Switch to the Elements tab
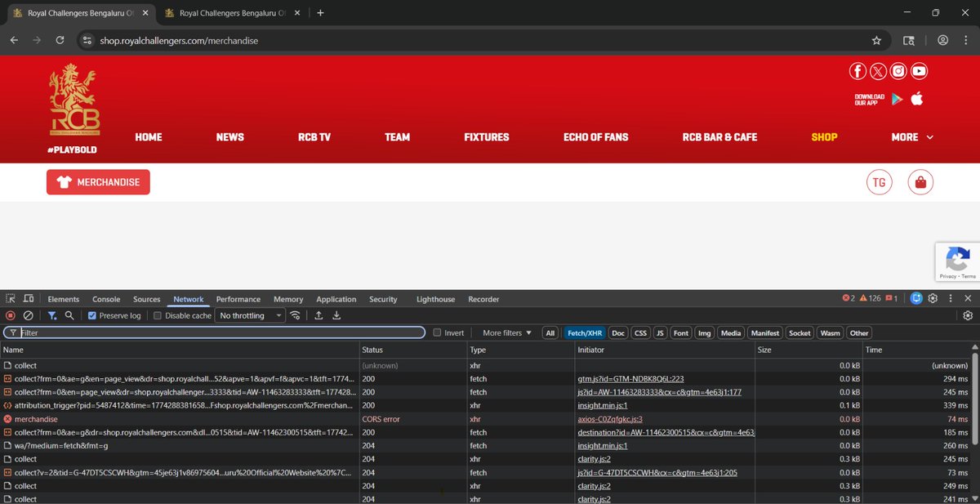The height and width of the screenshot is (504, 980). pyautogui.click(x=64, y=299)
